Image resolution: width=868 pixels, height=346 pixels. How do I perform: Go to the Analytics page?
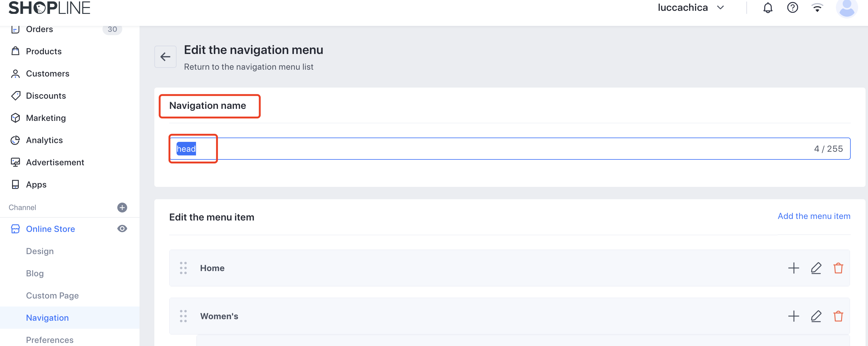44,140
